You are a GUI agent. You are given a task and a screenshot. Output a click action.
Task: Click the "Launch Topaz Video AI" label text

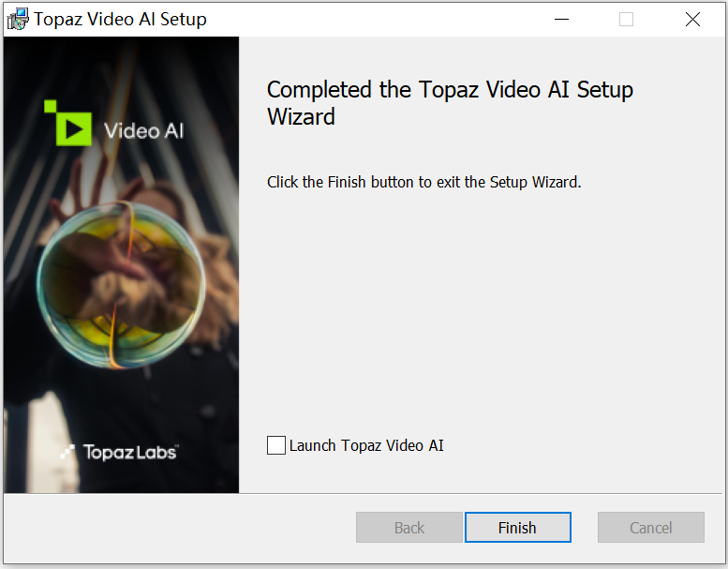point(366,445)
